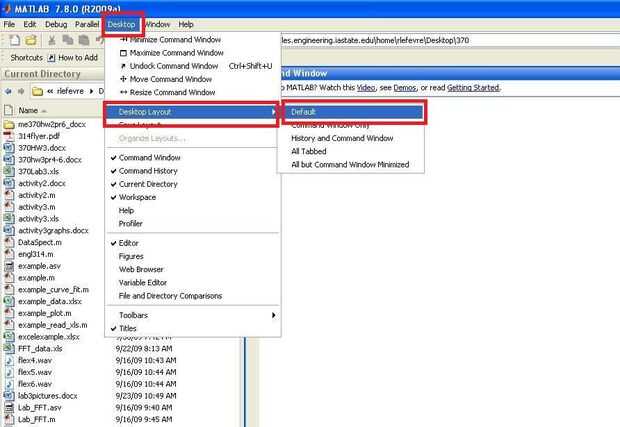Screen dimensions: 620x427
Task: Select file example_curve_fit.m
Action: (x=53, y=290)
